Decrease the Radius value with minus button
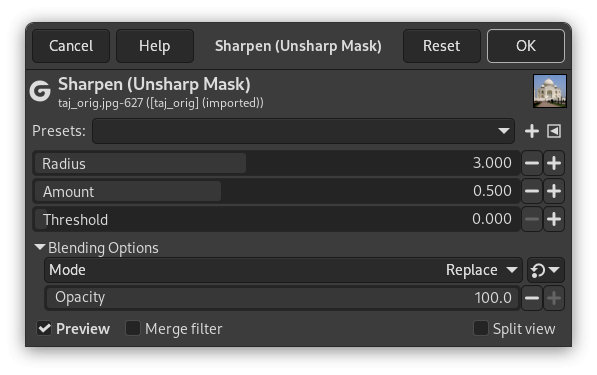This screenshot has width=597, height=375. 532,163
